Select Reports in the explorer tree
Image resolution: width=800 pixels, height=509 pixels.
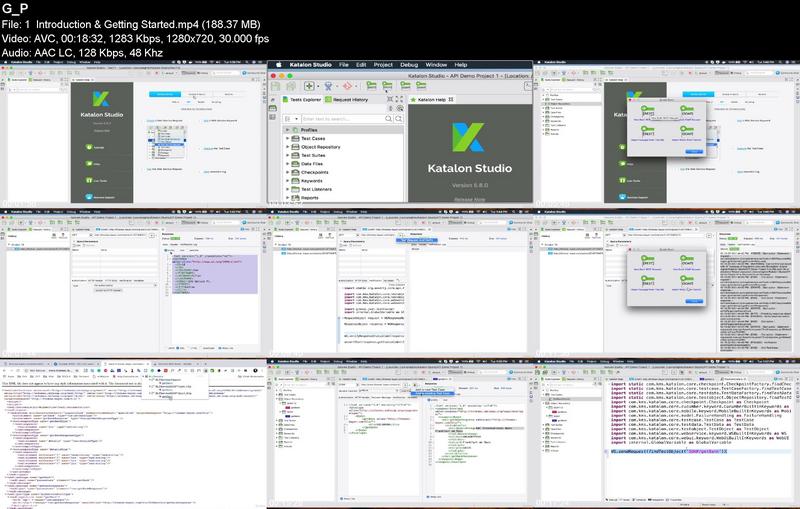(310, 197)
